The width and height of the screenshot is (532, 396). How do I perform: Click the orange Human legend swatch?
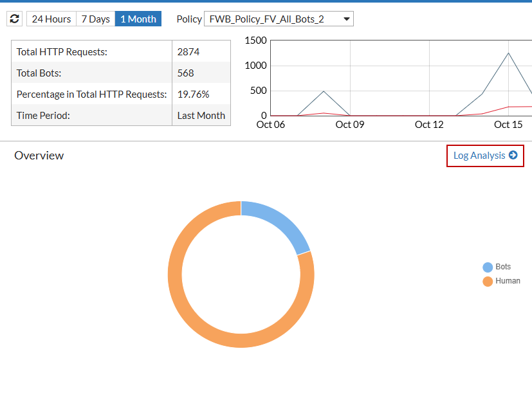pos(488,281)
